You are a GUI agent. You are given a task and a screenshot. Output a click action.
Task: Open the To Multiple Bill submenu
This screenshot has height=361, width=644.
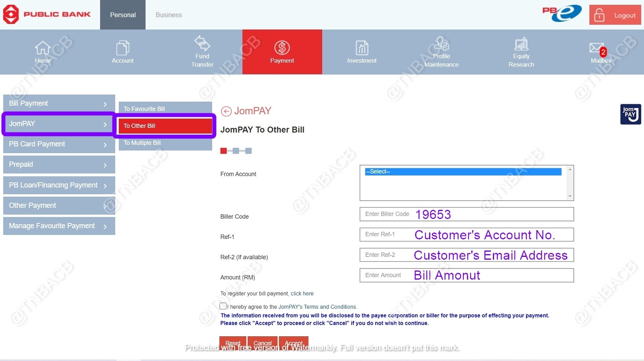165,143
